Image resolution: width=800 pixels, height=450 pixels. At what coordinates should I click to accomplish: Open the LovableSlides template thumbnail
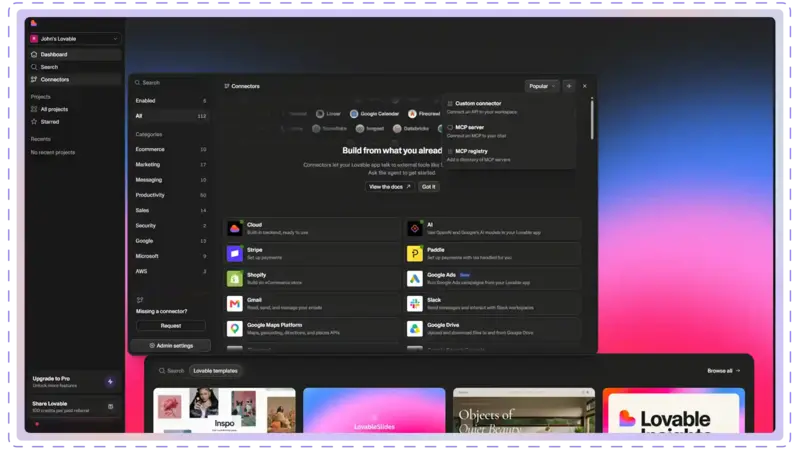[374, 410]
